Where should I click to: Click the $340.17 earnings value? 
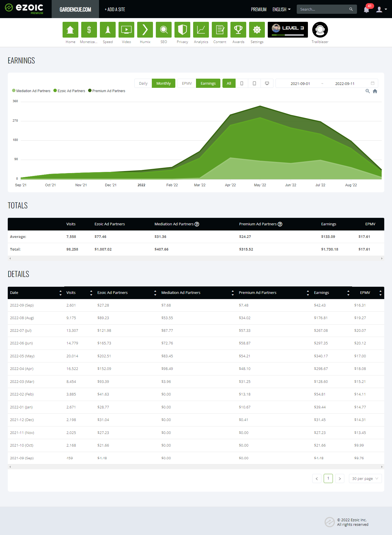point(321,356)
